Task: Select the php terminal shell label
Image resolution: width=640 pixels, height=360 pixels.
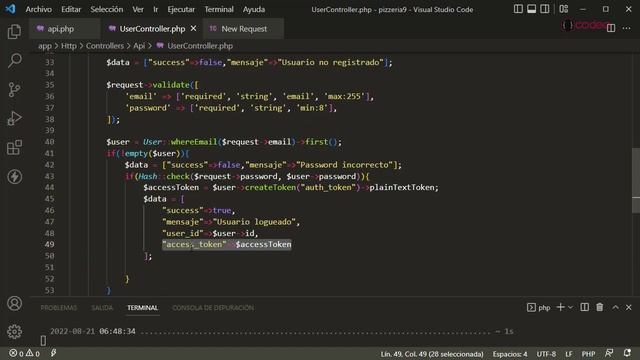Action: click(539, 308)
